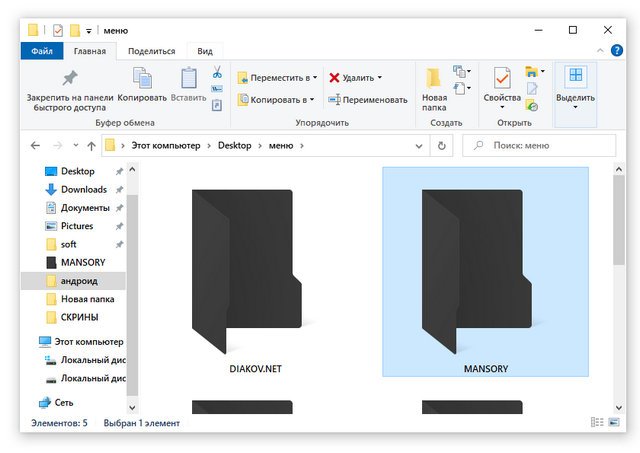Open MANSORY in navigation pane
The width and height of the screenshot is (640, 453).
coord(83,262)
